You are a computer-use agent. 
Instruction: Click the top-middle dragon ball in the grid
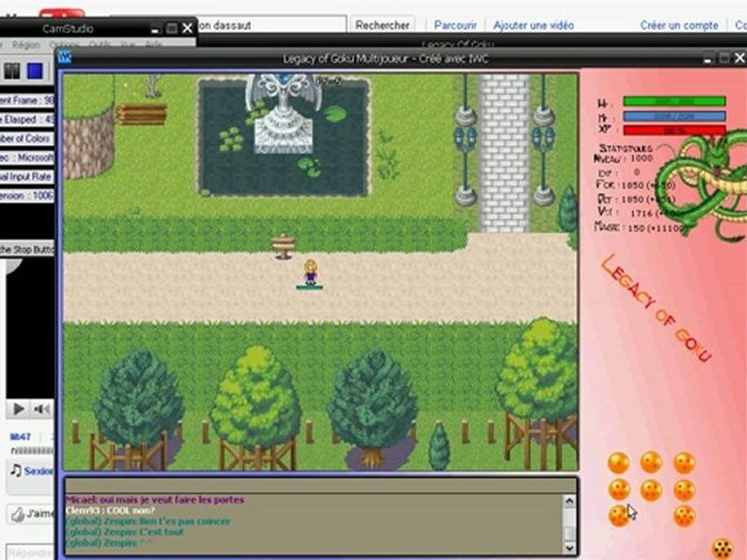[651, 462]
